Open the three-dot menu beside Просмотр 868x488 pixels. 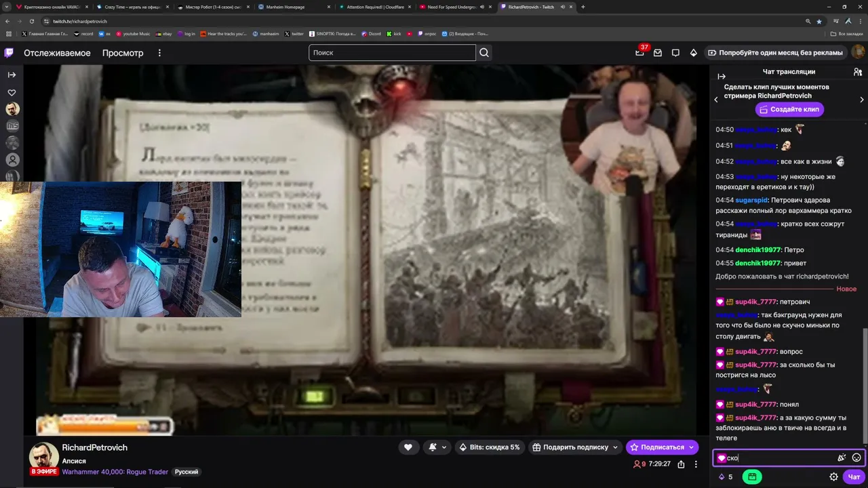160,53
